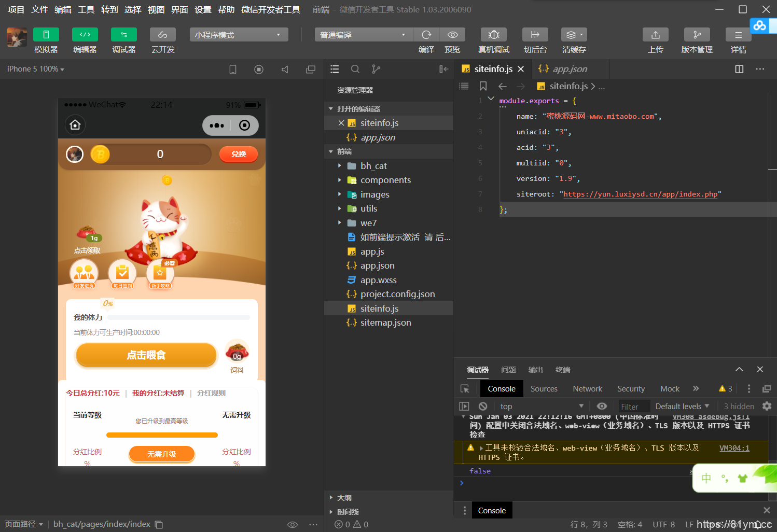Open the iPhone 5 device dropdown
Screen dimensions: 777x532
tap(34, 68)
